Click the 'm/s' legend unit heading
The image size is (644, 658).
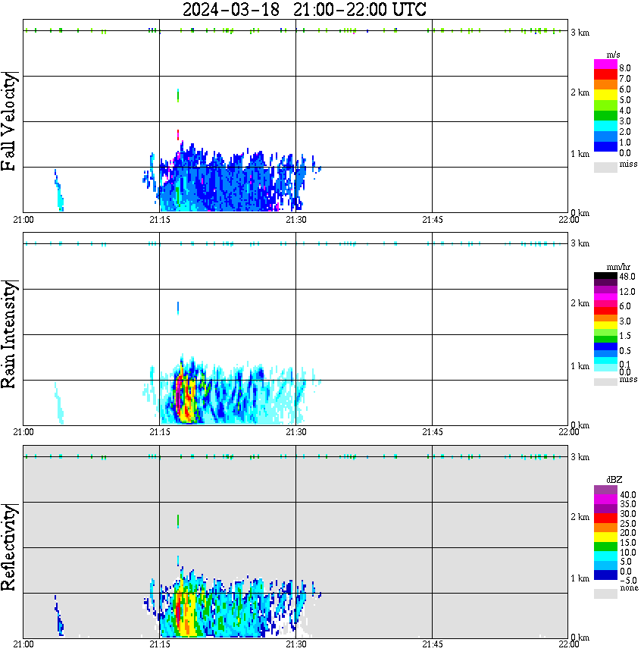(613, 55)
